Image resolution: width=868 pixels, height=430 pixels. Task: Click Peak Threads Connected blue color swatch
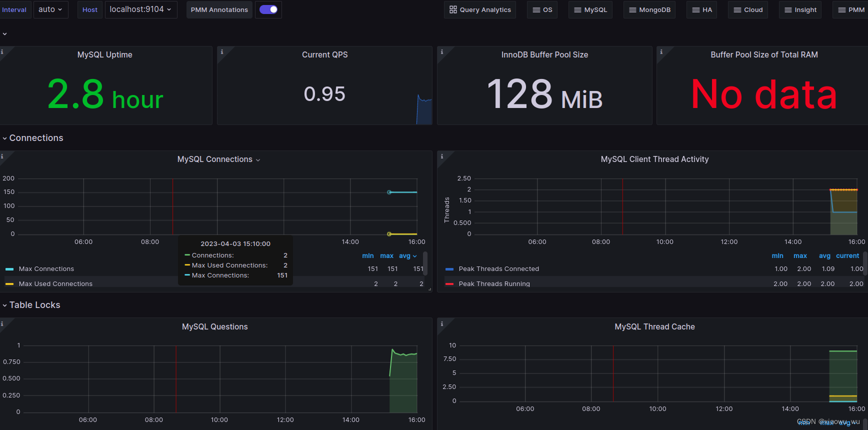(x=449, y=269)
